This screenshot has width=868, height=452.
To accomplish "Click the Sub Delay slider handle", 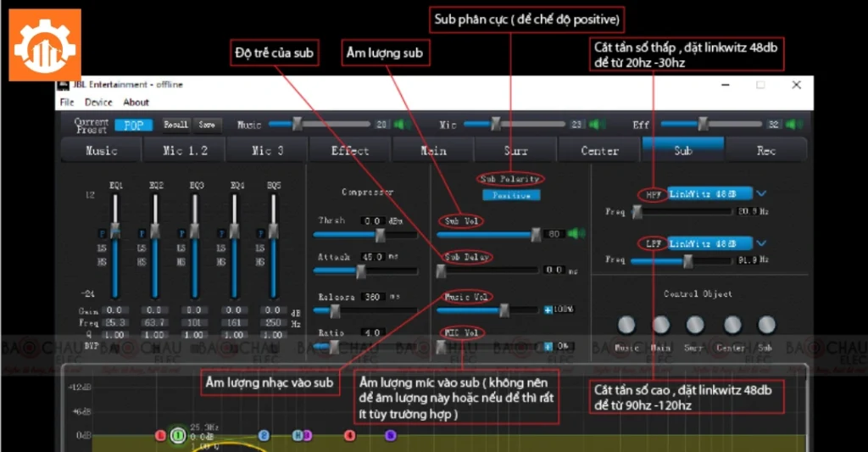I will coord(441,271).
